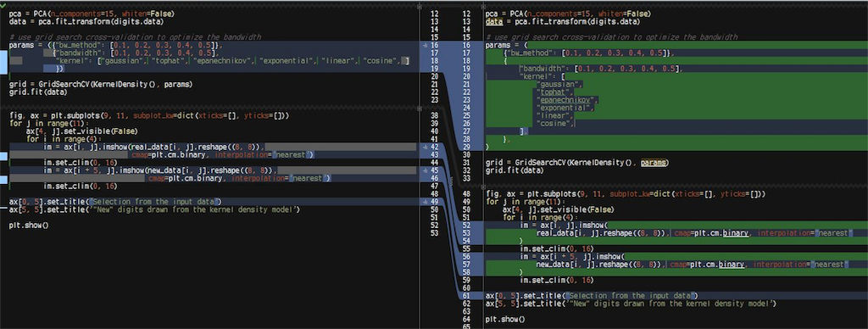
Task: Click the left-margin marker beside the second cmap line
Action: point(3,180)
